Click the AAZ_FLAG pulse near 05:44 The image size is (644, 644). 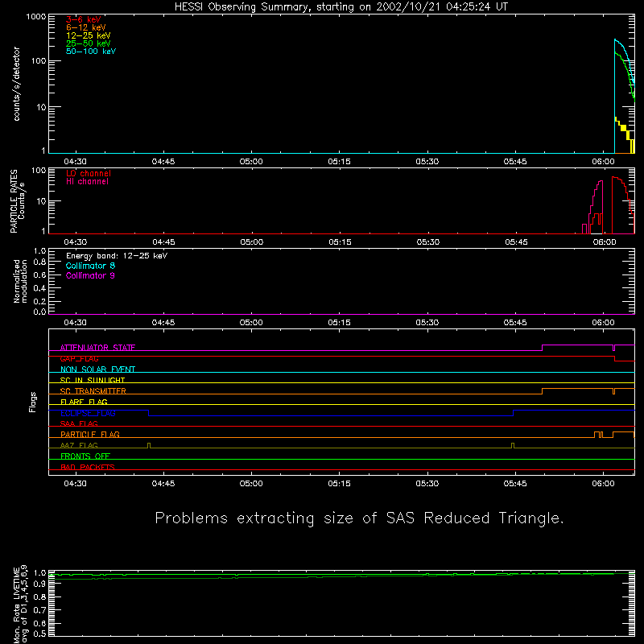[x=513, y=446]
